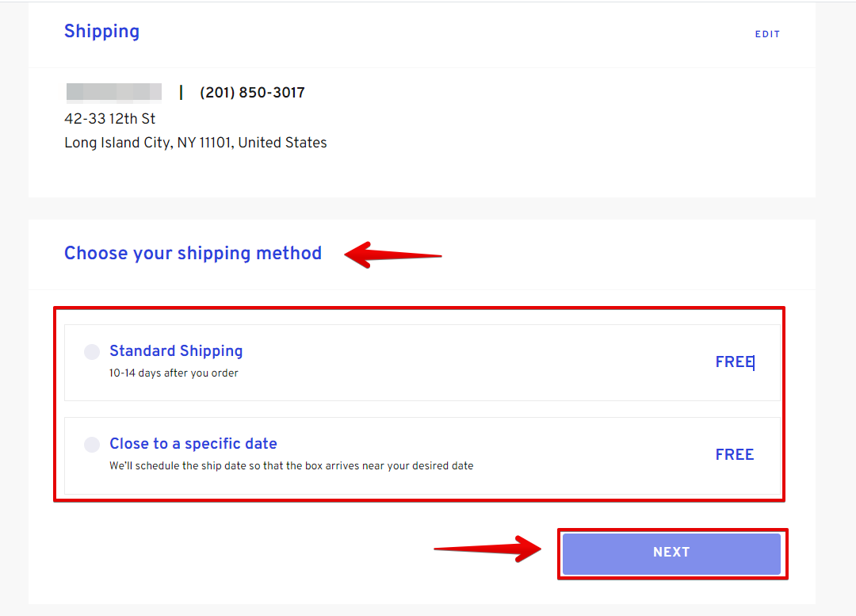The width and height of the screenshot is (856, 616).
Task: Click the Long Island City address line
Action: click(x=195, y=143)
